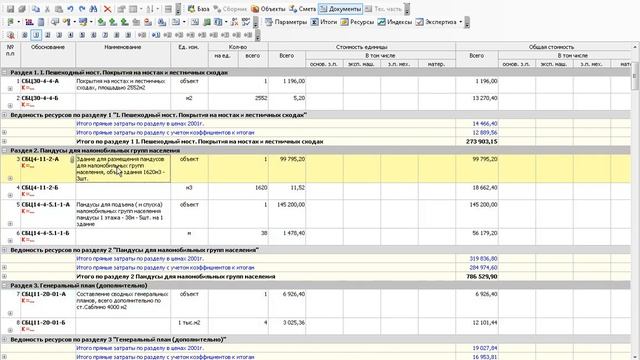
Task: Click the chart icon beside the flag dropdown
Action: (x=29, y=22)
